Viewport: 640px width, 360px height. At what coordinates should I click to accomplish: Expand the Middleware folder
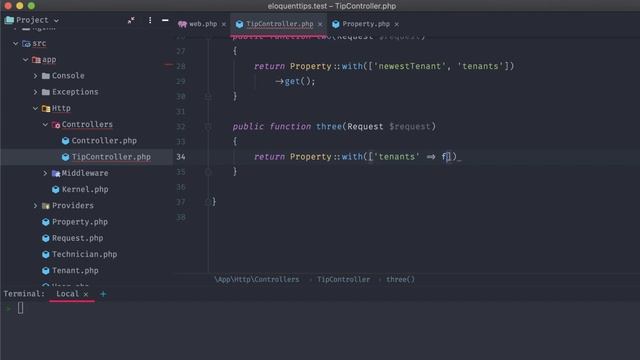45,173
